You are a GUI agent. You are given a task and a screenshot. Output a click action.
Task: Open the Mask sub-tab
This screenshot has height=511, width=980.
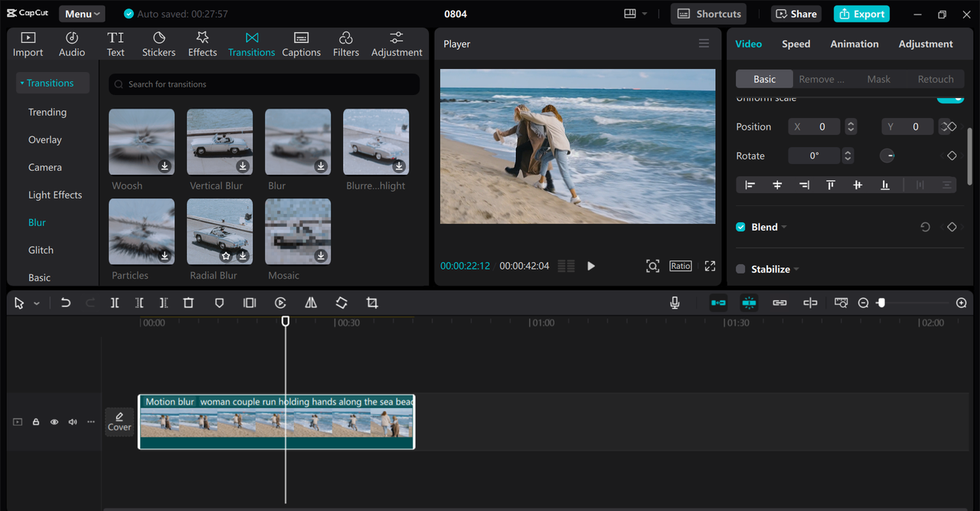878,79
